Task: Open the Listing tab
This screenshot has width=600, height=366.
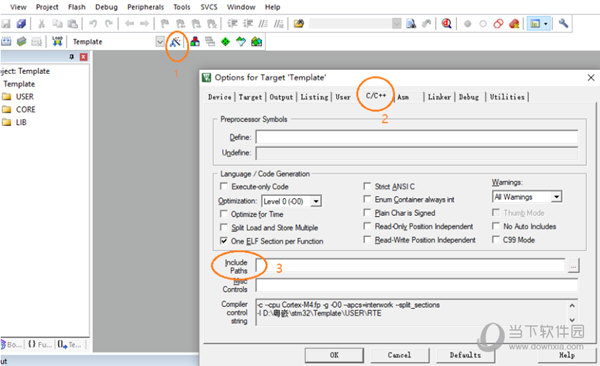Action: [x=314, y=97]
